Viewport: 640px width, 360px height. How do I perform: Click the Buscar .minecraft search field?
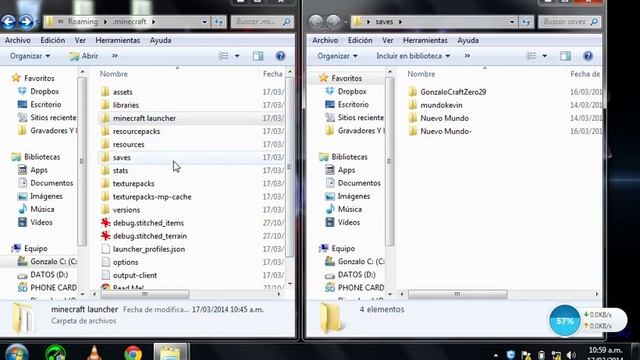[x=262, y=22]
